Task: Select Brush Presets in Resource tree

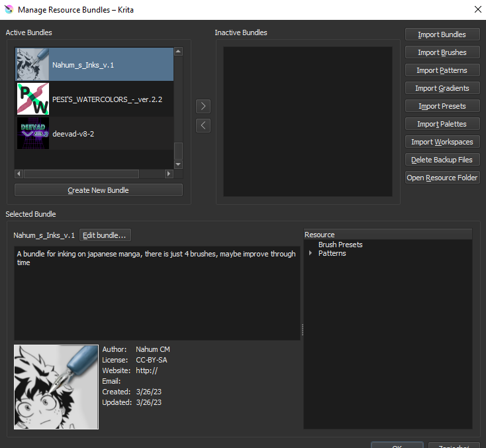Action: (x=340, y=245)
